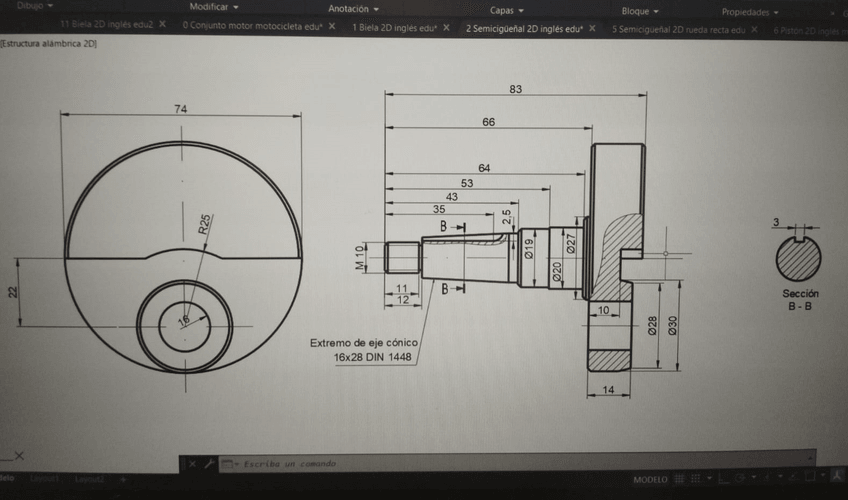Select the 14 width dimension at bottom
The width and height of the screenshot is (848, 500).
(x=608, y=390)
